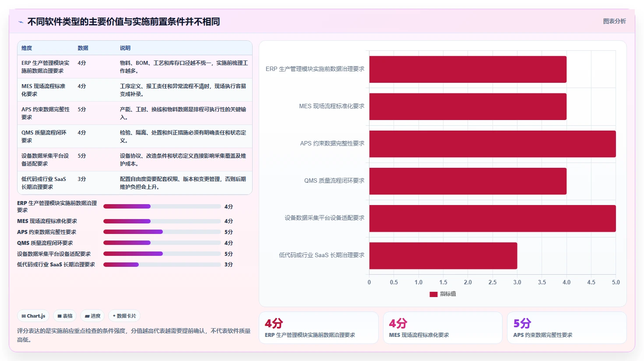Click the 5分 value beside the APS progress bar
This screenshot has height=361, width=644.
(x=229, y=232)
